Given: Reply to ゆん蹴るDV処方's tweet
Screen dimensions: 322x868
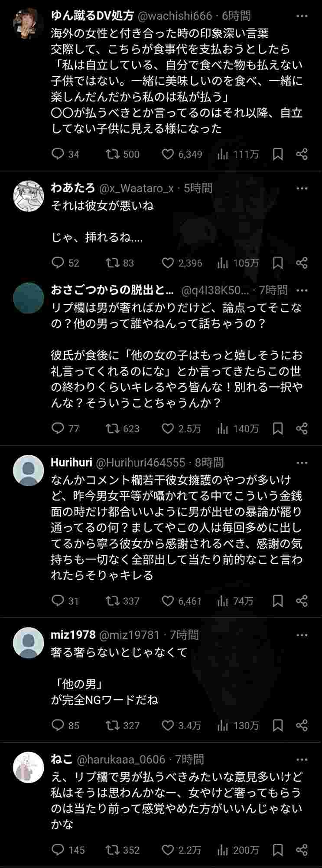Looking at the screenshot, I should [58, 154].
